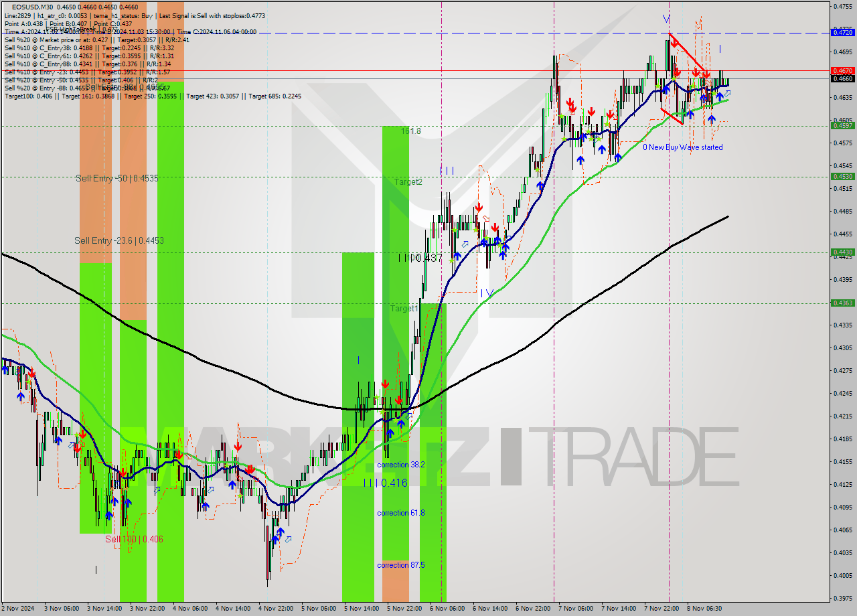Image resolution: width=857 pixels, height=616 pixels.
Task: Select the blue 'I I I 0.416' label
Action: pos(385,483)
